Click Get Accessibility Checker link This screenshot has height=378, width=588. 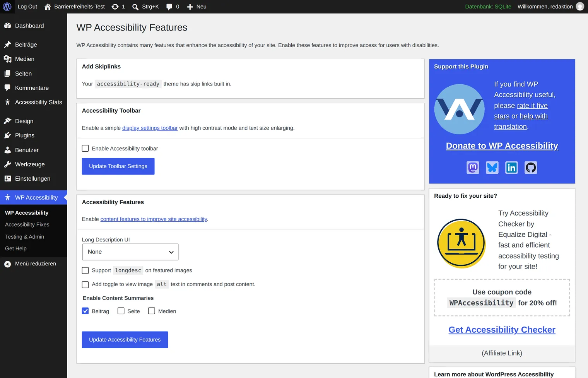502,330
